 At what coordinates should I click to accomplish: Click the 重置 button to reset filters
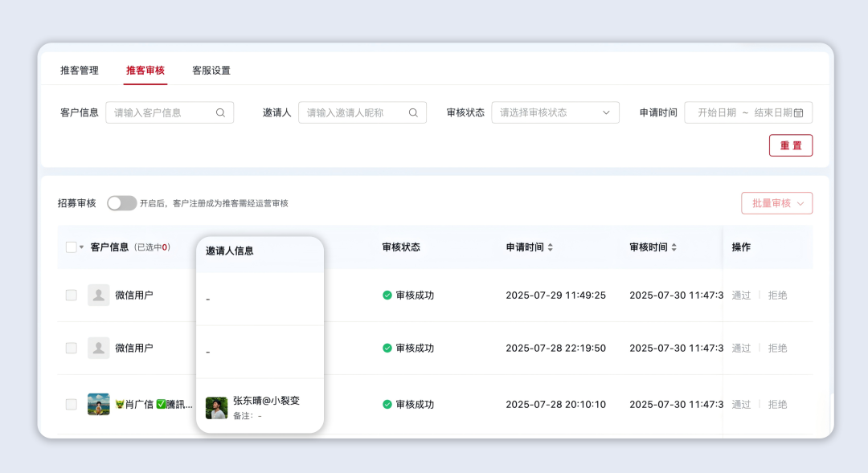[x=791, y=145]
